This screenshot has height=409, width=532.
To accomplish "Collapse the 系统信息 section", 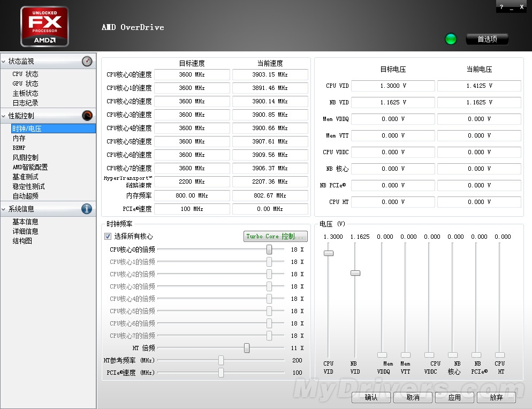I will (4, 209).
